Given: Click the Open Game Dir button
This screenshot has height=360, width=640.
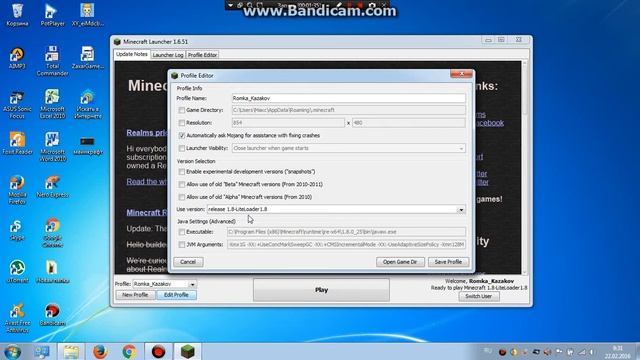Looking at the screenshot, I should coord(400,262).
